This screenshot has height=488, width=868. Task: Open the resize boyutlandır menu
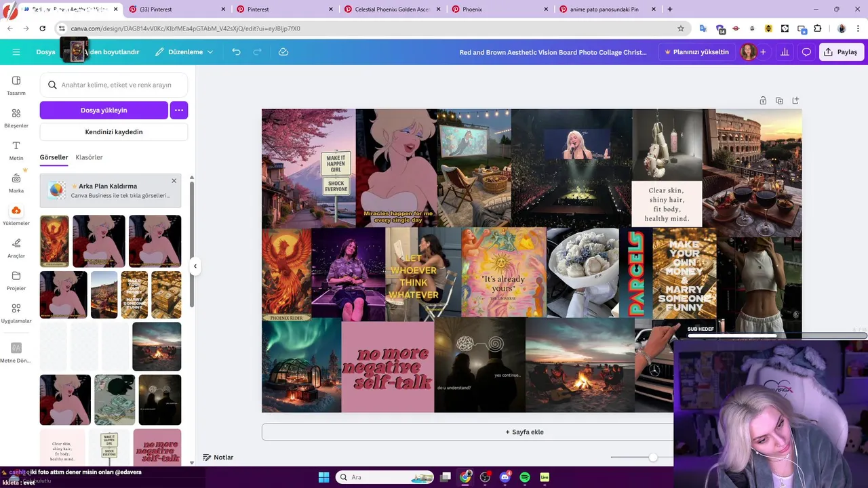tap(114, 52)
